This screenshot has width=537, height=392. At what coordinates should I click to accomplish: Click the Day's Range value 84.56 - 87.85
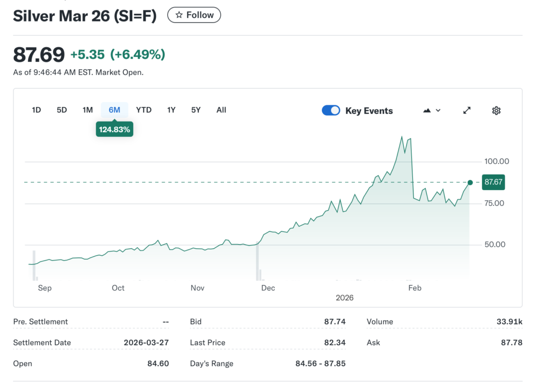(x=321, y=363)
